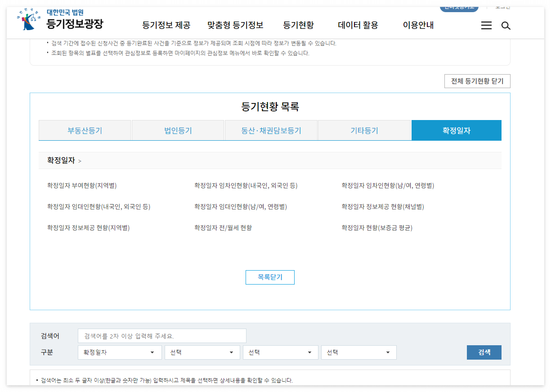Click the 목록닫기 button
Image resolution: width=551 pixels, height=392 pixels.
click(x=270, y=277)
